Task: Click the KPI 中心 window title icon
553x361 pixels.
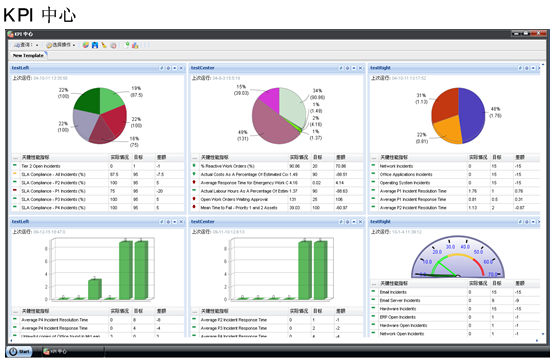Action: pyautogui.click(x=10, y=34)
